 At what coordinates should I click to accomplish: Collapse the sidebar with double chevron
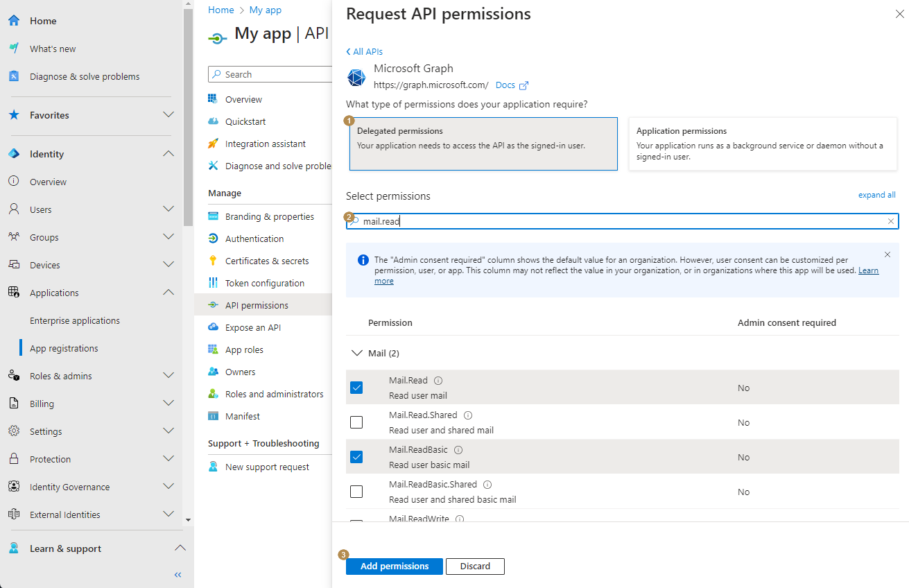[x=178, y=574]
